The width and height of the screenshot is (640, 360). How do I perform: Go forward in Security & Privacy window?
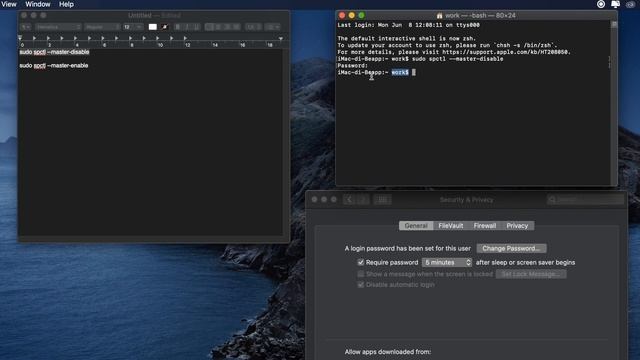tap(362, 200)
